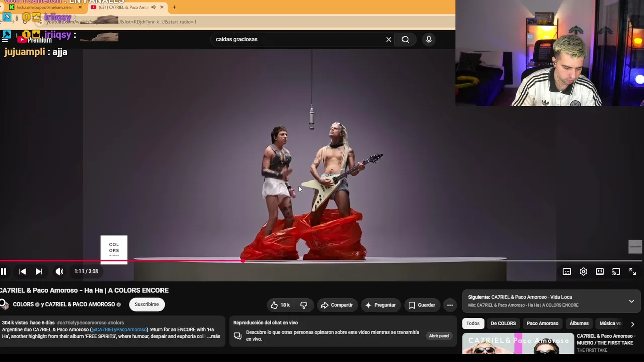Subscribe with the Suscribirse button

coord(147,304)
